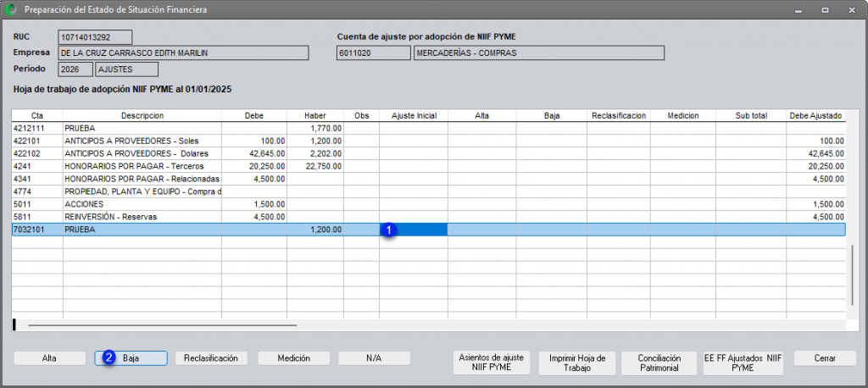The image size is (868, 388).
Task: Open Asientos de ajuste NIIF PYME
Action: click(x=492, y=363)
